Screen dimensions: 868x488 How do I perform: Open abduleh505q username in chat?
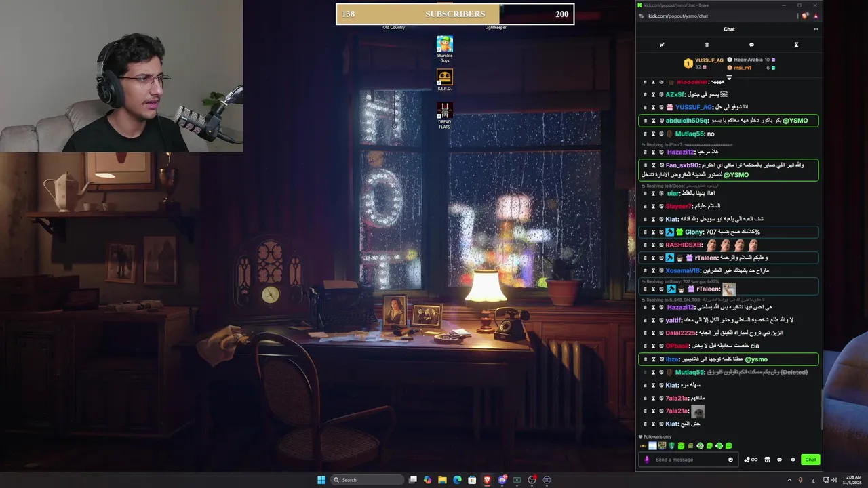pyautogui.click(x=687, y=121)
